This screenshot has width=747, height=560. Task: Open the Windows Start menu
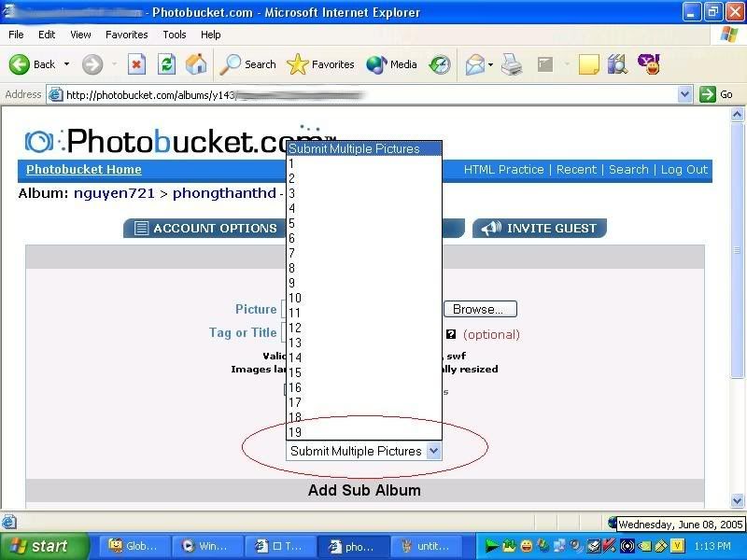(x=44, y=546)
